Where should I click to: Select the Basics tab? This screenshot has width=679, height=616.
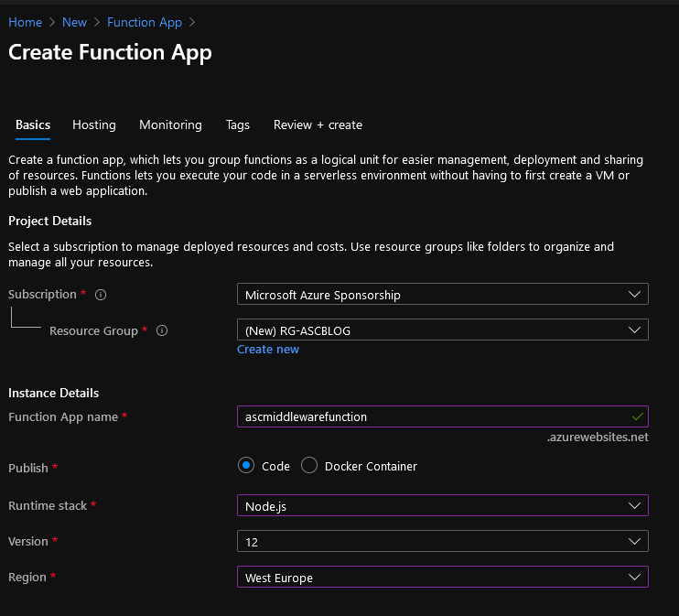coord(33,124)
